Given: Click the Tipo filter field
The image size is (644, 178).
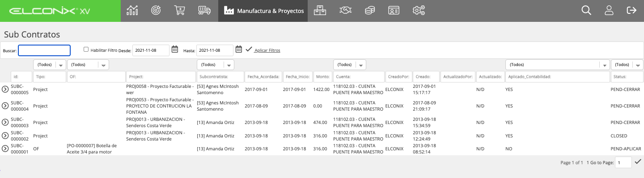Looking at the screenshot, I should pyautogui.click(x=50, y=77).
